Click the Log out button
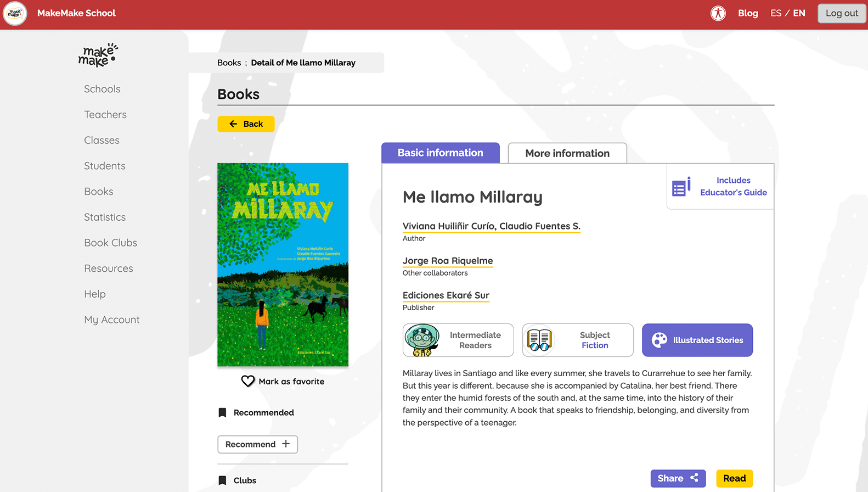Viewport: 868px width, 492px height. (842, 13)
